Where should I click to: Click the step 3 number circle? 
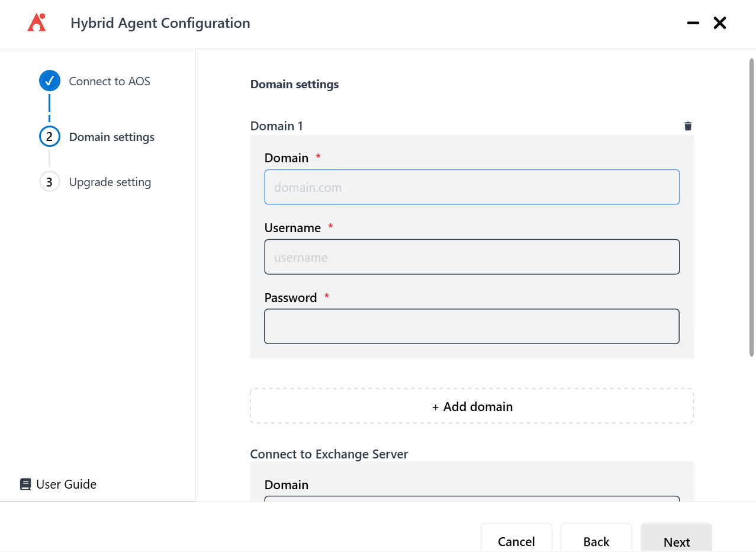[x=50, y=182]
